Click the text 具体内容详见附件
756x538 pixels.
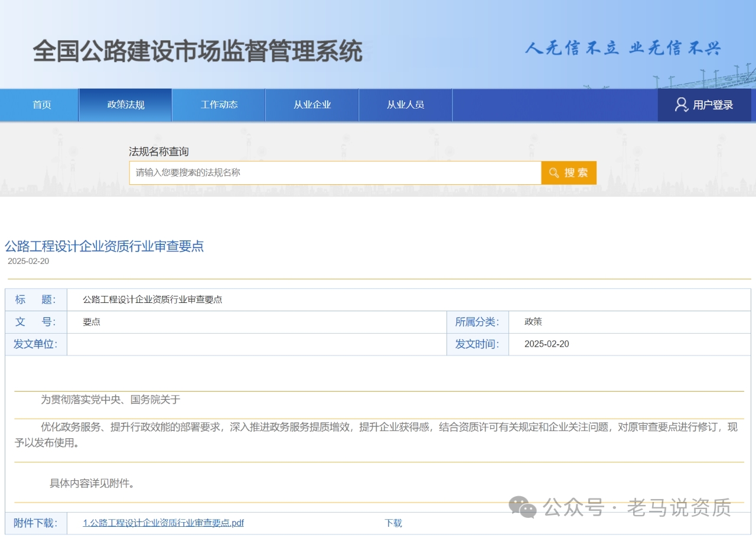coord(93,484)
